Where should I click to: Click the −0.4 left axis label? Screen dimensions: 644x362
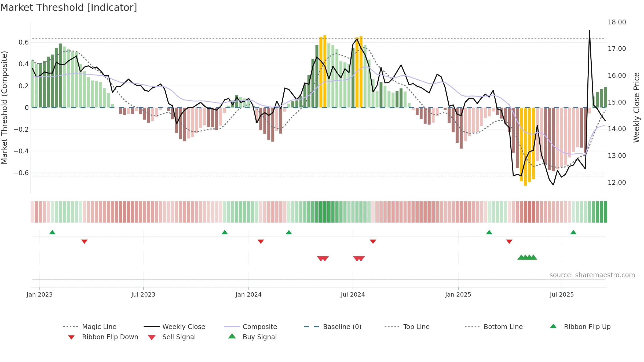tap(21, 151)
